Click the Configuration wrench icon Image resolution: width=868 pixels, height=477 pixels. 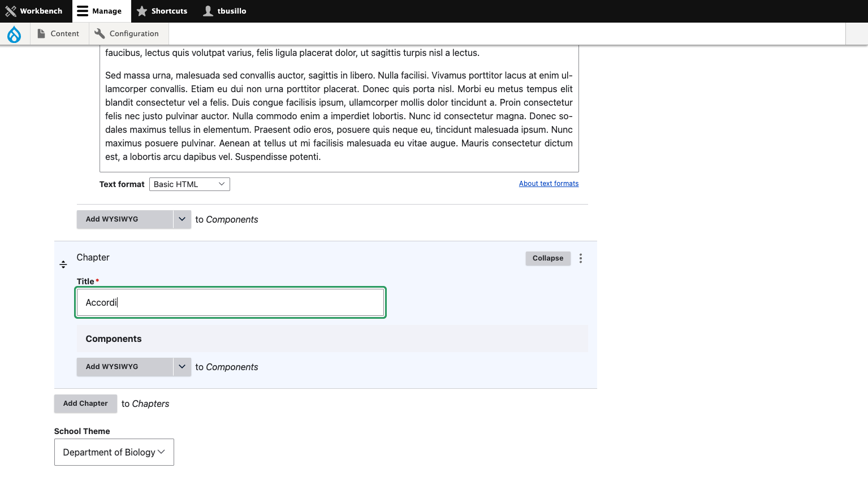point(100,34)
